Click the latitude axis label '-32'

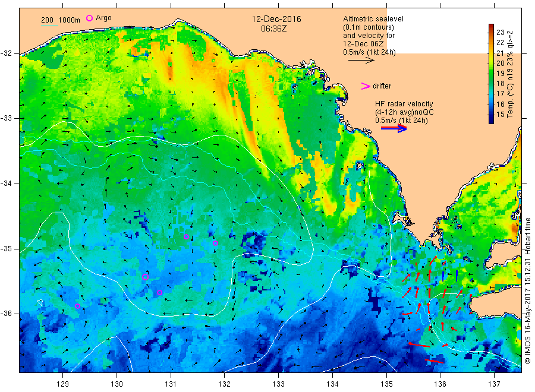coord(6,54)
